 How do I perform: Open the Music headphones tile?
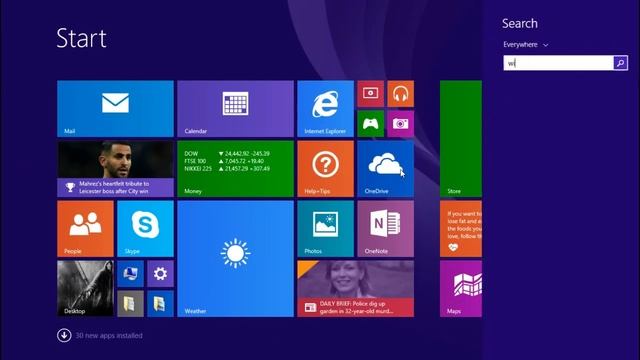(400, 93)
